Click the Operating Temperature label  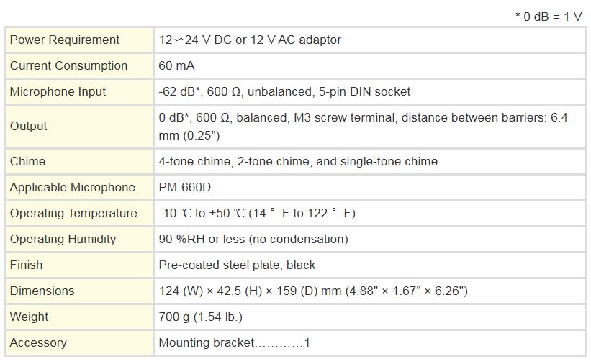[x=73, y=213]
